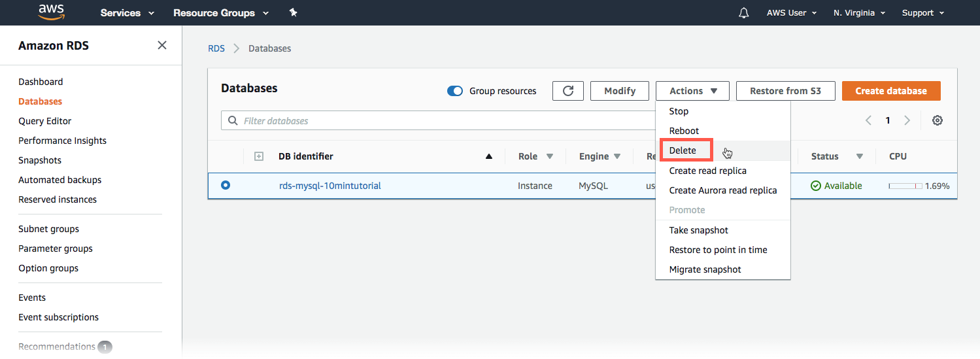Screen dimensions: 980x359
Task: Sort by the Status column arrow
Action: click(860, 156)
